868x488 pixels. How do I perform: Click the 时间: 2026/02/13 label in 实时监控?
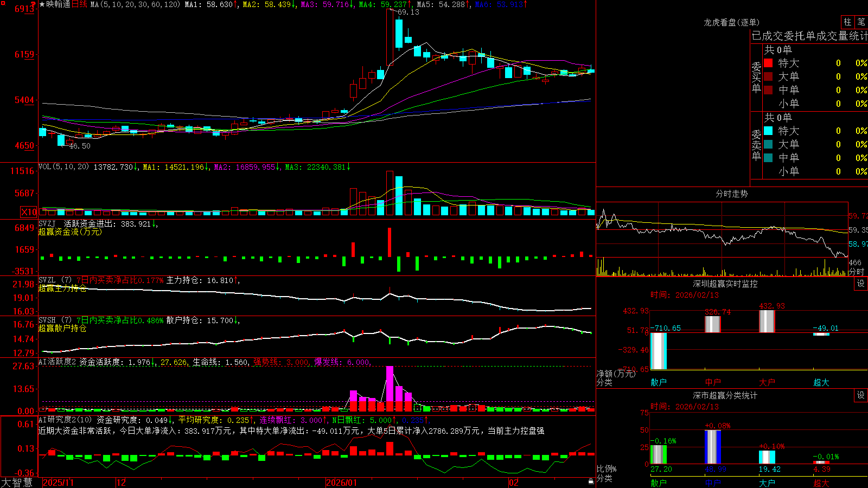(685, 295)
